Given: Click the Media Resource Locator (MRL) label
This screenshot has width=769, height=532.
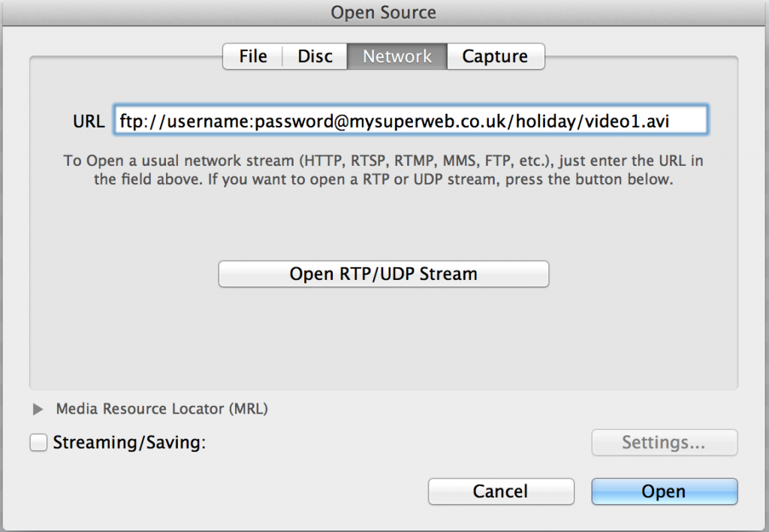Looking at the screenshot, I should point(162,409).
